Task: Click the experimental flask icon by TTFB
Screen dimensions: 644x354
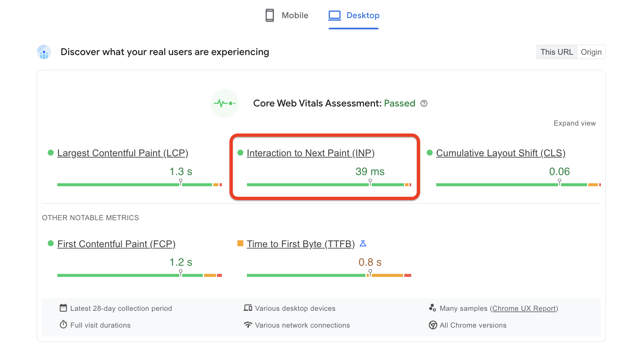Action: (363, 244)
